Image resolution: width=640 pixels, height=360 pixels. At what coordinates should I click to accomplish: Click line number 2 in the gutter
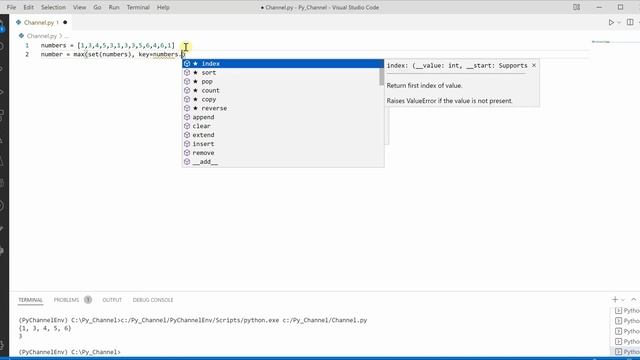tap(27, 54)
